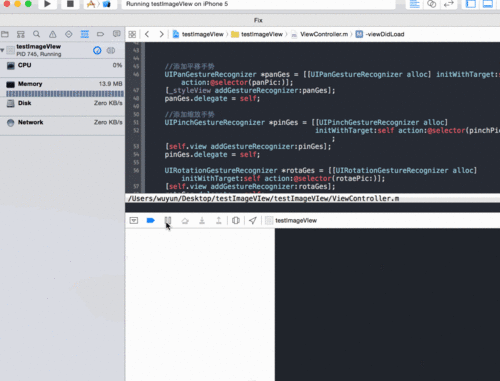Image resolution: width=500 pixels, height=381 pixels.
Task: Choose the run destination device icon
Action: coord(106,4)
